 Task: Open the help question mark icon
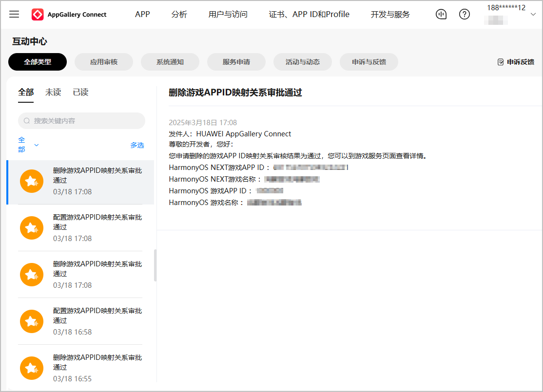(465, 14)
